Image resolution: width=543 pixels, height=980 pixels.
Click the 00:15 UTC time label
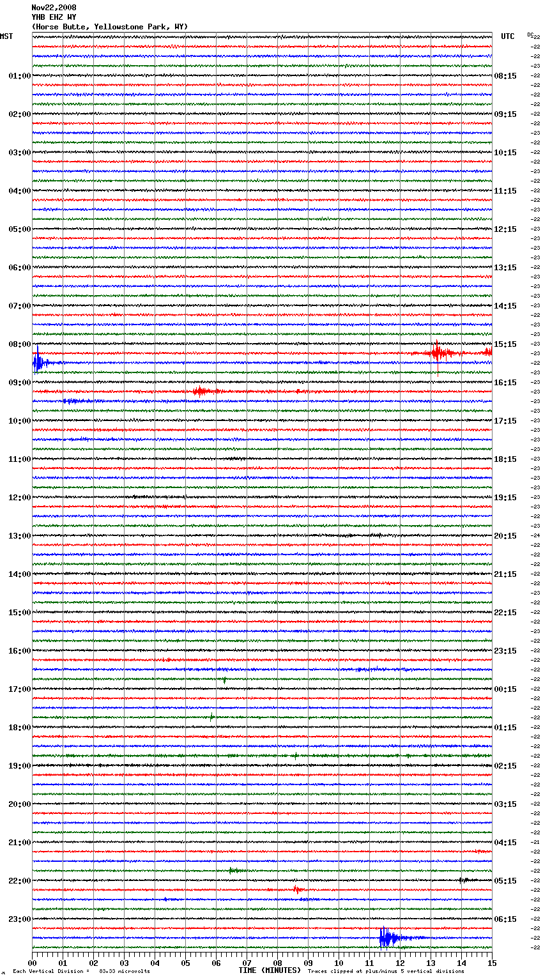click(505, 689)
